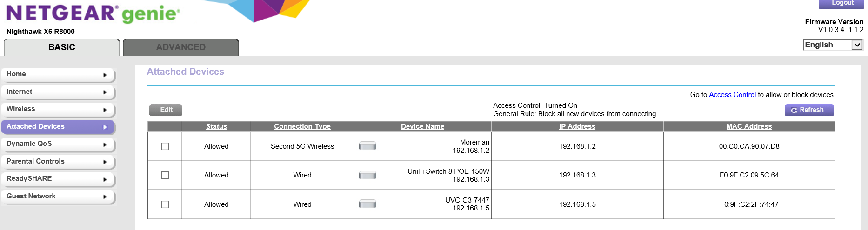This screenshot has height=230, width=868.
Task: Tick the checkbox for UVC-G3-7447
Action: (x=165, y=204)
